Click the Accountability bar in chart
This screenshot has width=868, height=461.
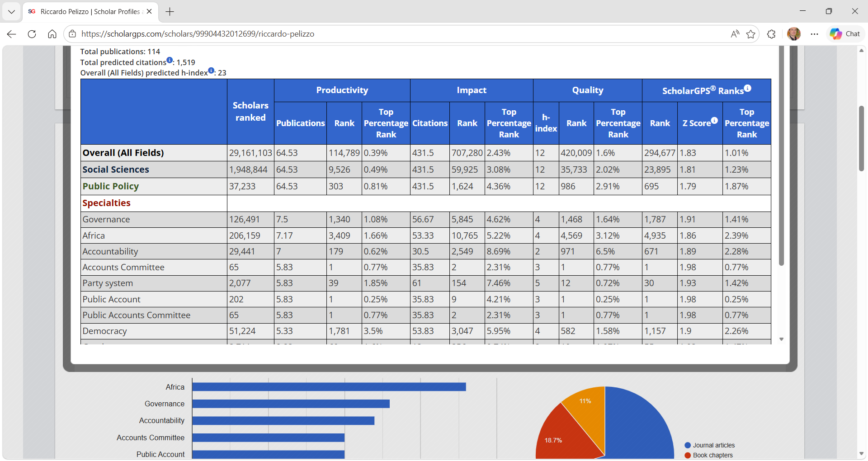pos(283,421)
